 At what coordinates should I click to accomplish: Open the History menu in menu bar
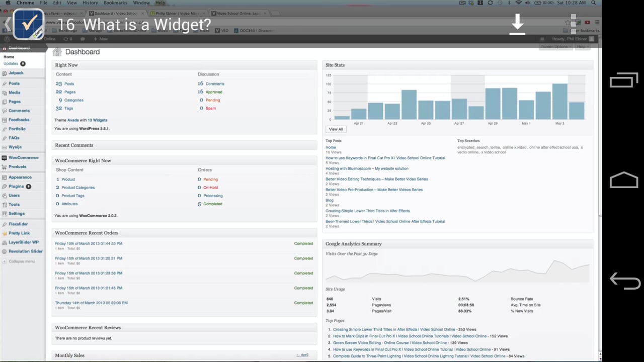pos(90,3)
